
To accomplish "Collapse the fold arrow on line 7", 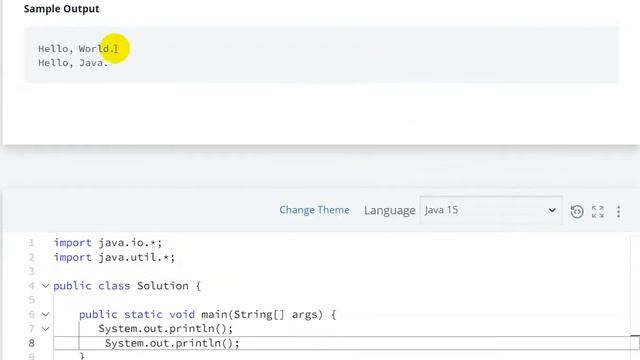I will (x=45, y=329).
